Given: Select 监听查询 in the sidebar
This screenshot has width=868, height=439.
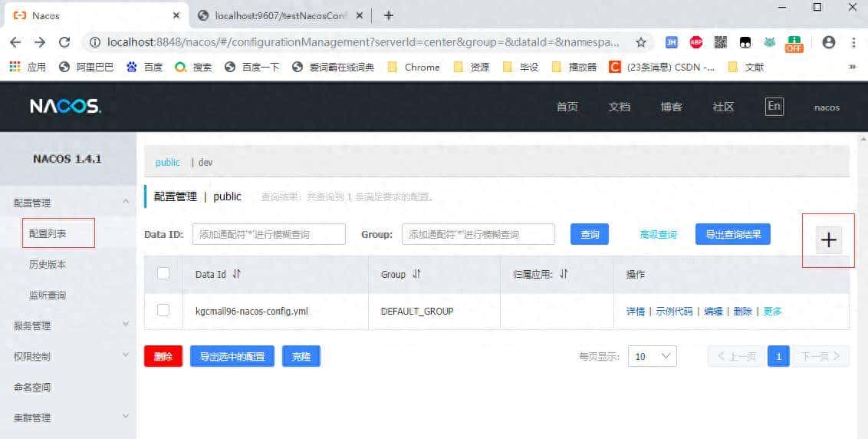Looking at the screenshot, I should tap(48, 295).
